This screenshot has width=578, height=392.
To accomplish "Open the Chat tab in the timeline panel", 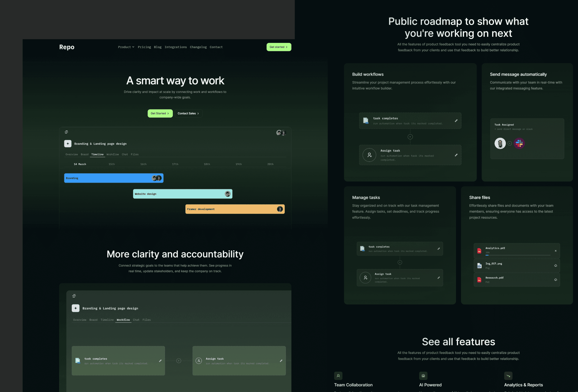I will click(125, 154).
